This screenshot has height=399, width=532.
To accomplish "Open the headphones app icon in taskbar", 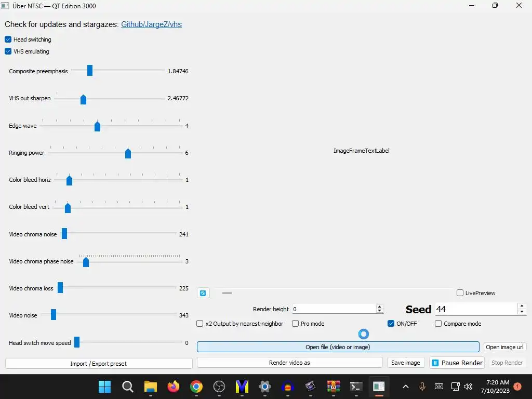I will coord(288,387).
